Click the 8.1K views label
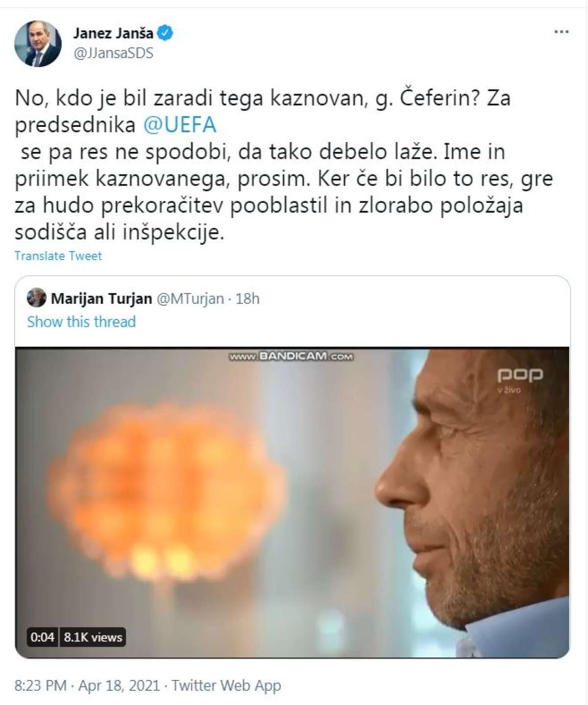Image resolution: width=588 pixels, height=705 pixels. 93,637
